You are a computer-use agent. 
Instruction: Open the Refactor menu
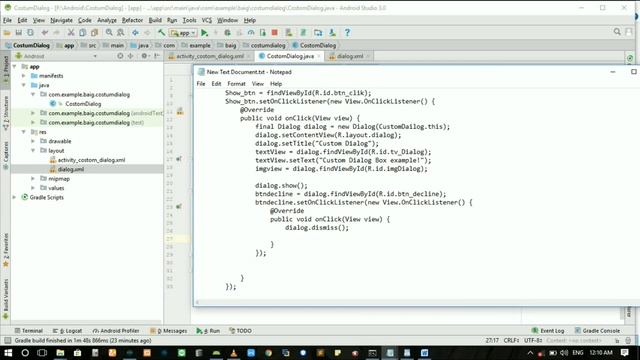point(132,20)
